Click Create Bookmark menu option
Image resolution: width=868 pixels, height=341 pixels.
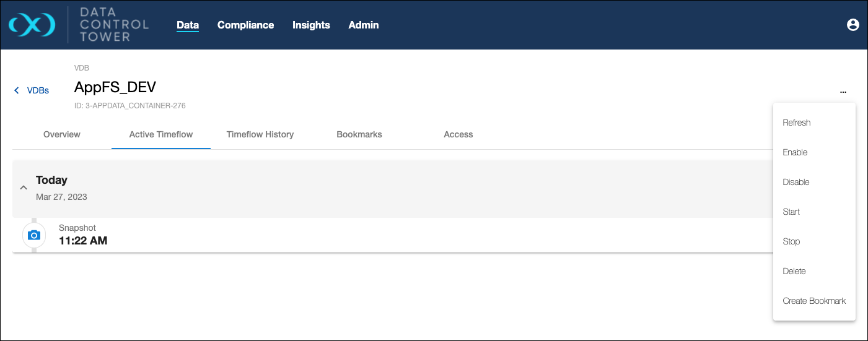(814, 301)
